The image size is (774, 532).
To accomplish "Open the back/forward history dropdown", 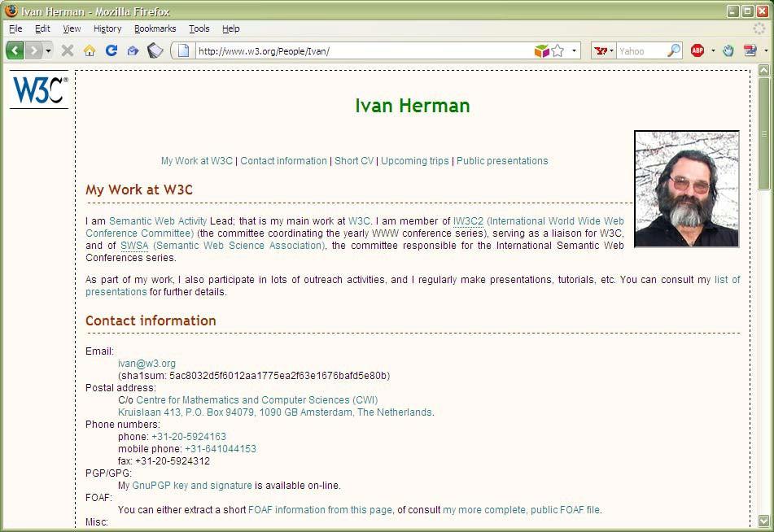I will point(48,50).
